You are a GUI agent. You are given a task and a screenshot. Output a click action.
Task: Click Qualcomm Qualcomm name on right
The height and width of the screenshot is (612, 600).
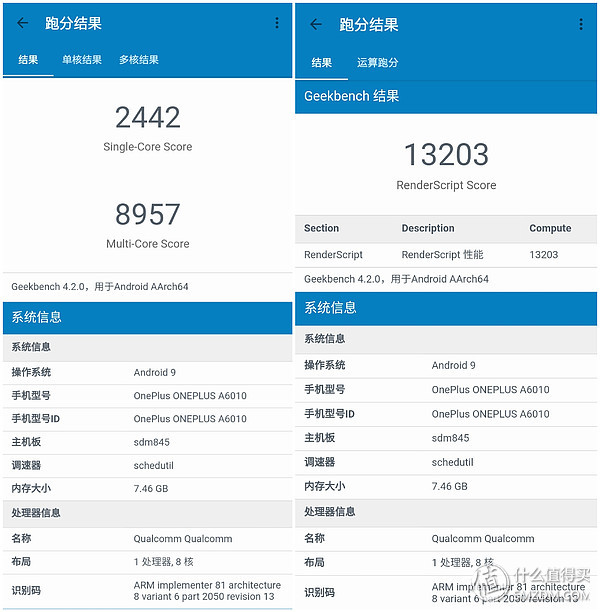482,539
